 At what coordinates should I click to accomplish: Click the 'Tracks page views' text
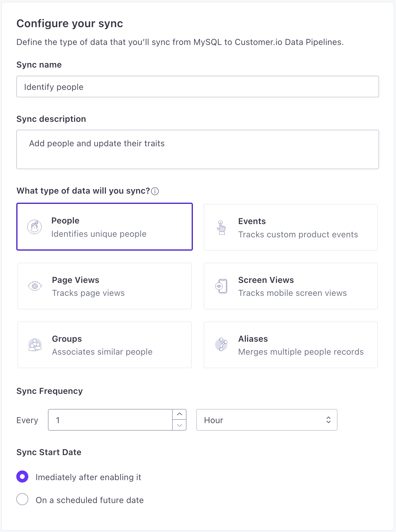pos(88,293)
